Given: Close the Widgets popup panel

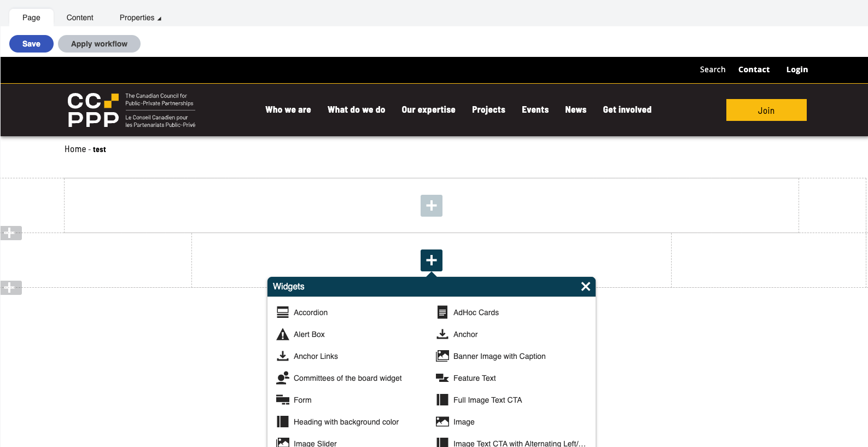Looking at the screenshot, I should point(585,287).
